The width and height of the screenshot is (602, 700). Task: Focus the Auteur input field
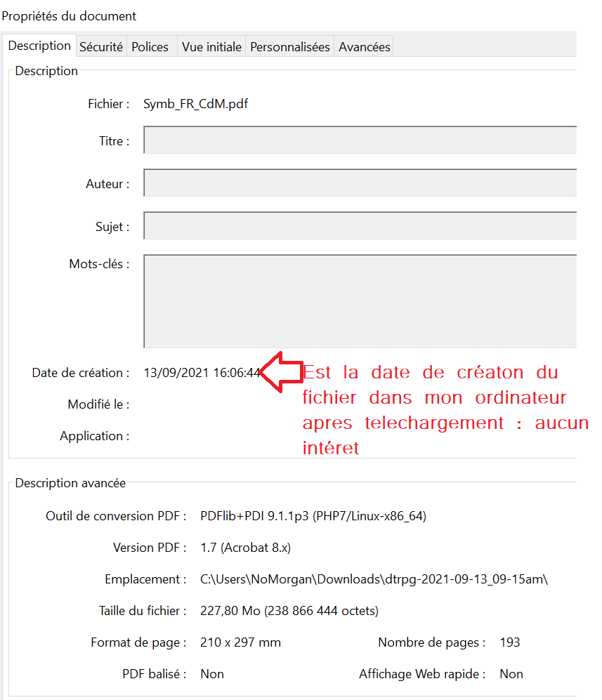[360, 183]
